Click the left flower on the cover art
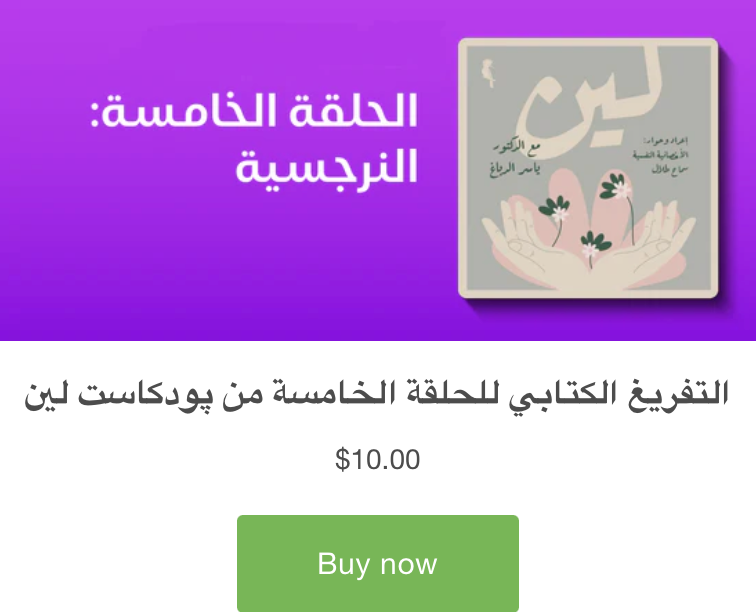This screenshot has height=612, width=756. [x=555, y=210]
